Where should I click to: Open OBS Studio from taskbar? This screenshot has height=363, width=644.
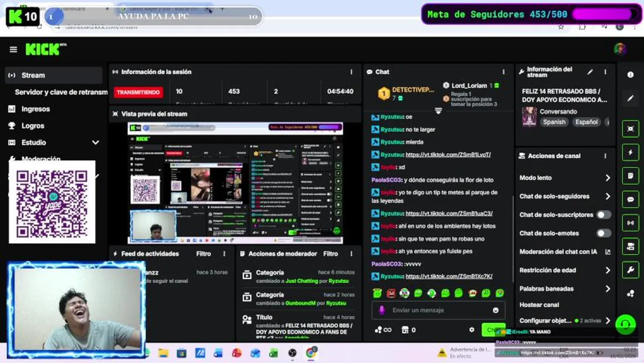[x=292, y=353]
